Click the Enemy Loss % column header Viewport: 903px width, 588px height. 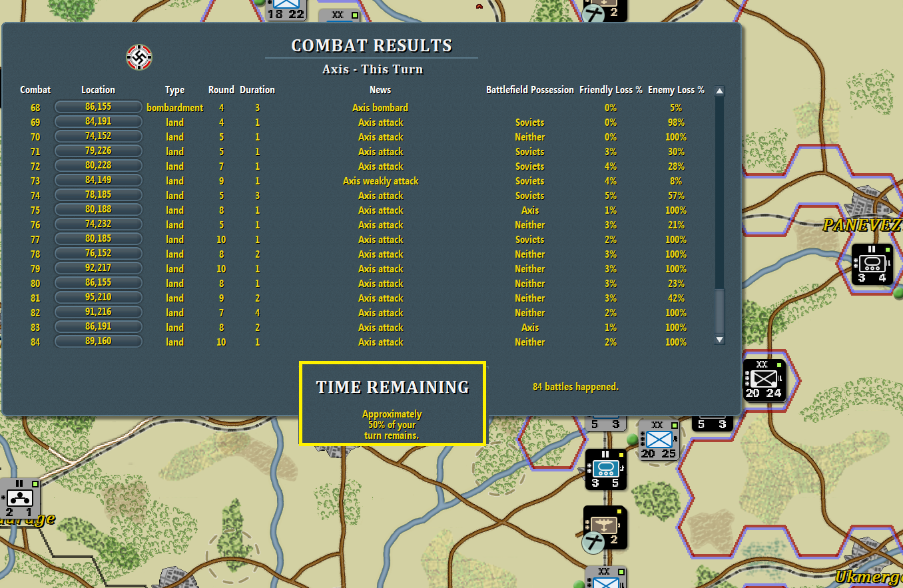click(x=676, y=90)
